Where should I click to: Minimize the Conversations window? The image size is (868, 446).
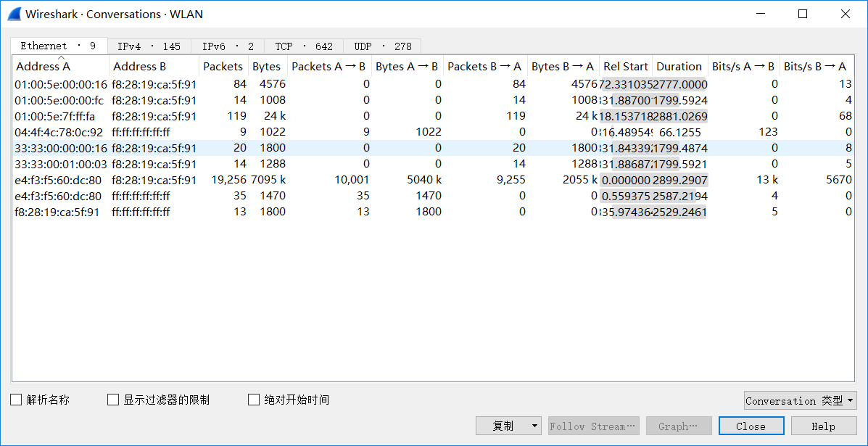pos(759,15)
